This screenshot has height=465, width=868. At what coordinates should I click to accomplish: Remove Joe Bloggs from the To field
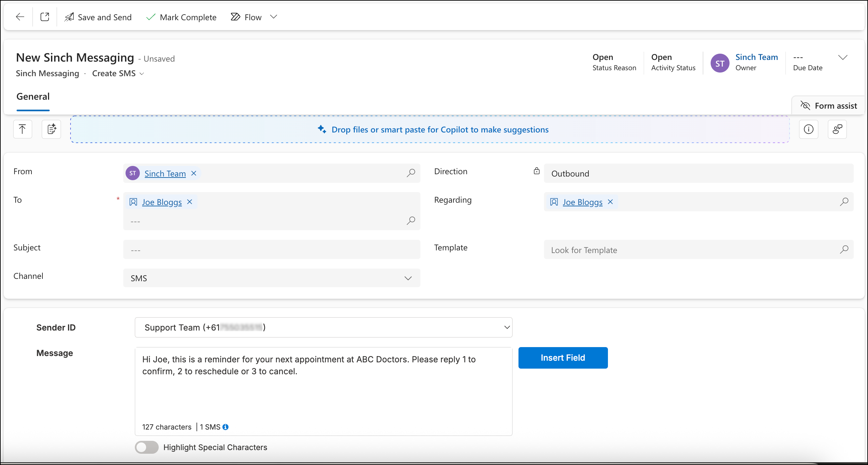coord(190,202)
